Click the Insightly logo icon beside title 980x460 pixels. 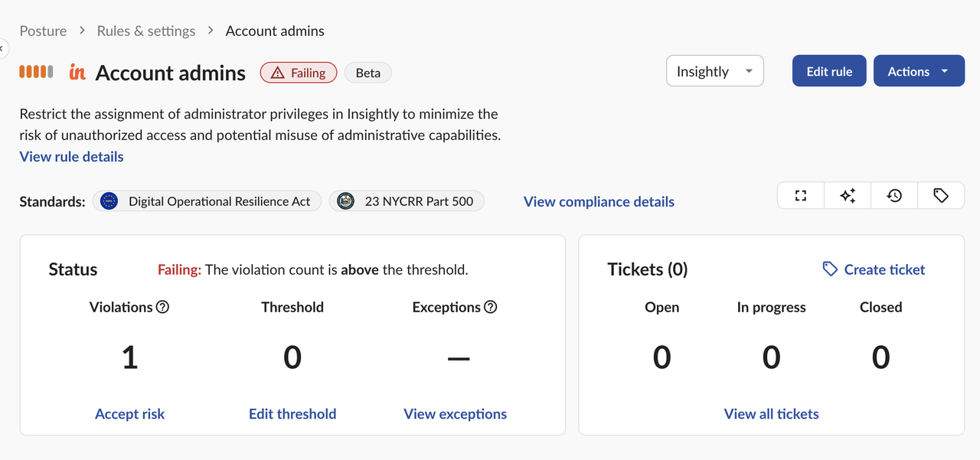(x=77, y=73)
